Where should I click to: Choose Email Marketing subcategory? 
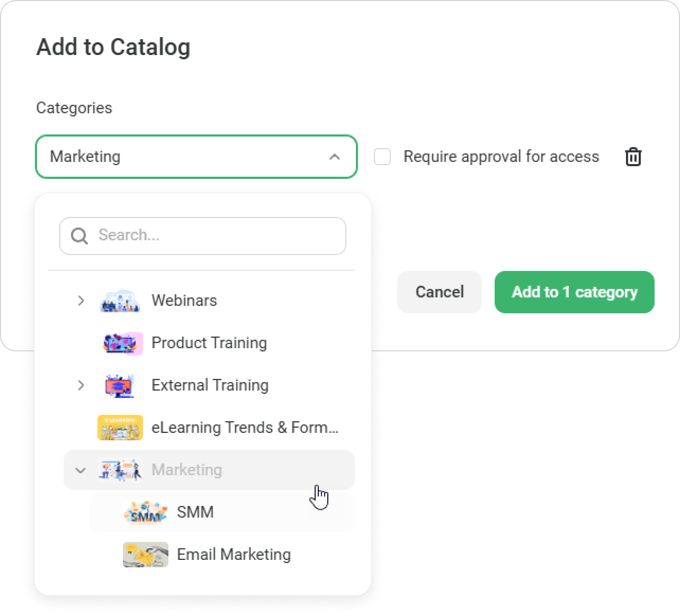(x=222, y=555)
